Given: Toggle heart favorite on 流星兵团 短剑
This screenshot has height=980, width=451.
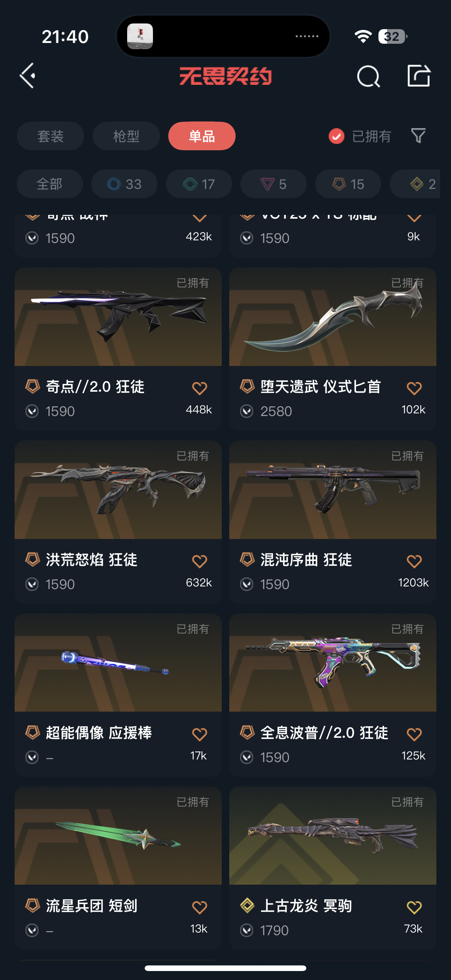Looking at the screenshot, I should [x=199, y=907].
